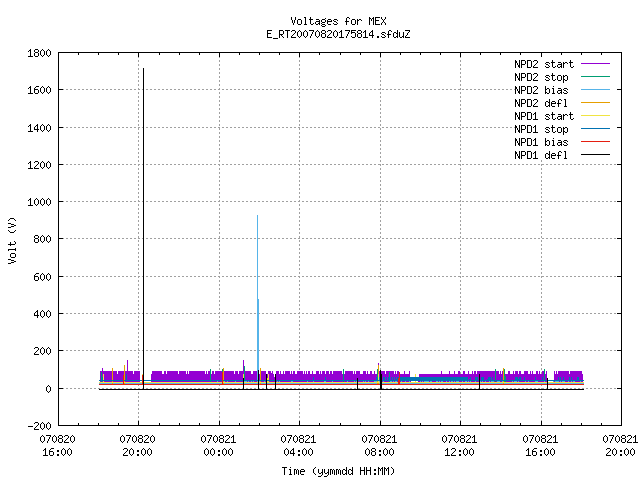Click the black NPD1 defl legend line

(595, 155)
